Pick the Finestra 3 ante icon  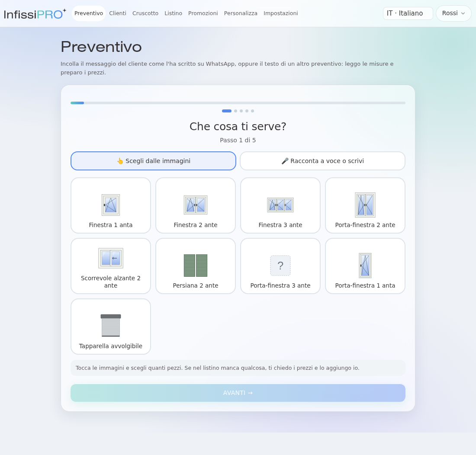[280, 205]
